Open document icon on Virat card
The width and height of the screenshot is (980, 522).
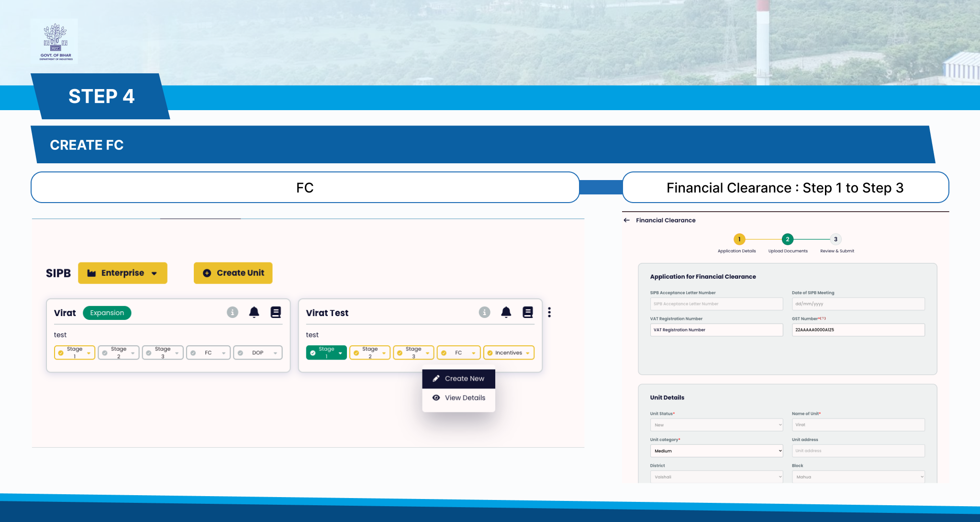point(276,312)
